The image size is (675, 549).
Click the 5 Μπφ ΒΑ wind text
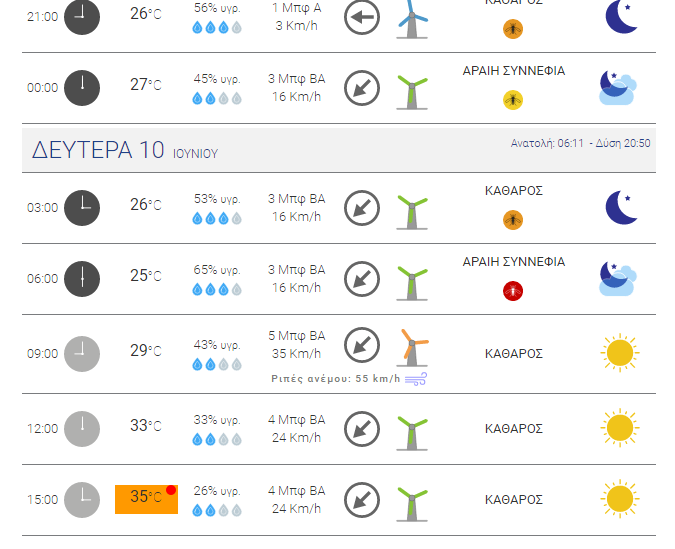(297, 336)
